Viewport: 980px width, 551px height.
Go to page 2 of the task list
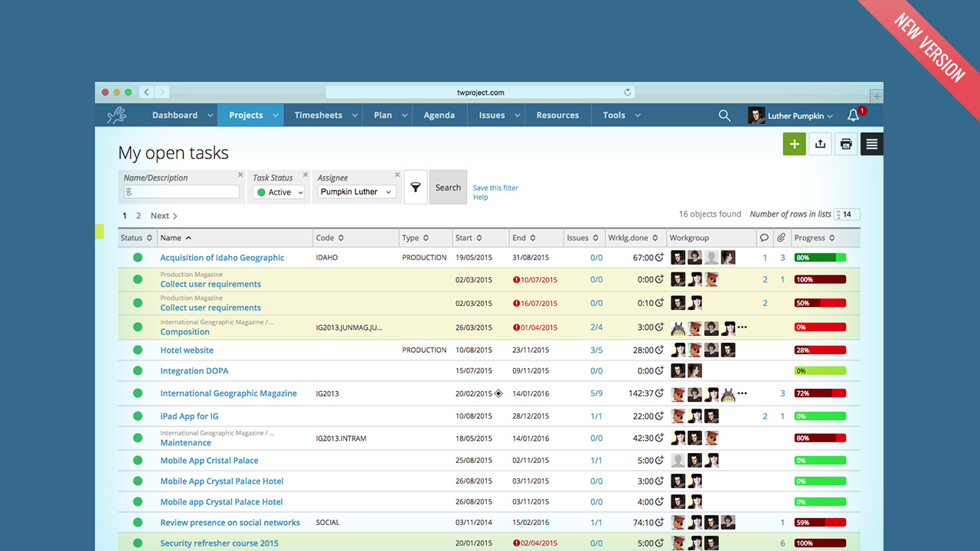(x=139, y=215)
